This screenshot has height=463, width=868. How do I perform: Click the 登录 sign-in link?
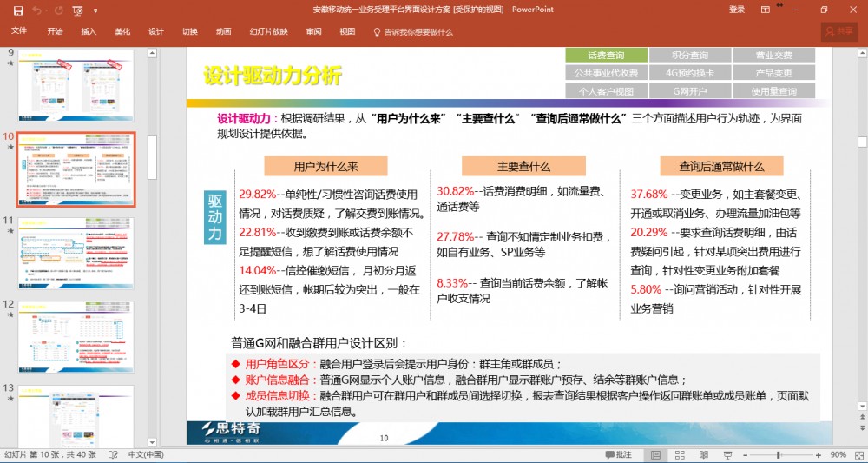(x=737, y=10)
